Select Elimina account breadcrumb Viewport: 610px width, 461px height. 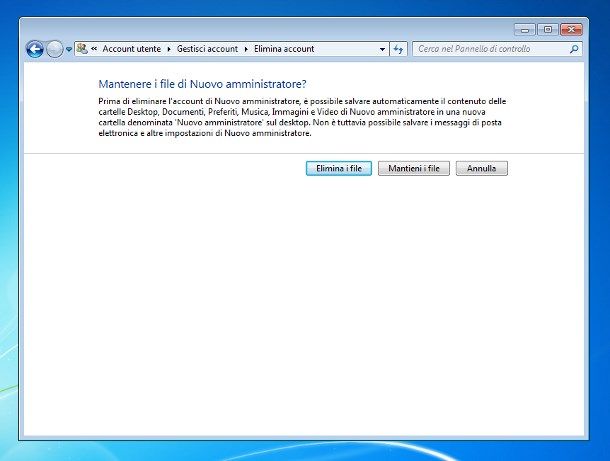point(284,49)
